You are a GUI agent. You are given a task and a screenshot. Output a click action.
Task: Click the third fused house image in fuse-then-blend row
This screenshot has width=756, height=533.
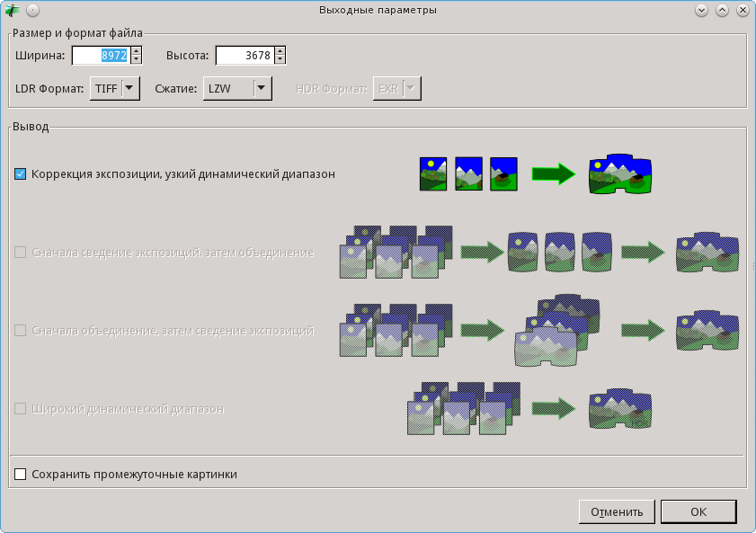click(597, 252)
